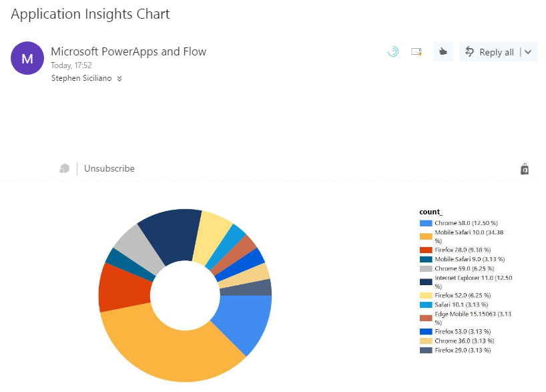Image resolution: width=546 pixels, height=392 pixels.
Task: Click the gray cloud icon left of Unsubscribe
Action: pos(64,169)
